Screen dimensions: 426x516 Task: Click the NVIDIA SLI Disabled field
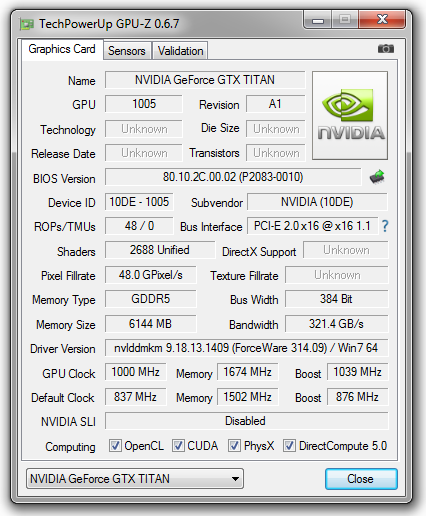coord(247,421)
